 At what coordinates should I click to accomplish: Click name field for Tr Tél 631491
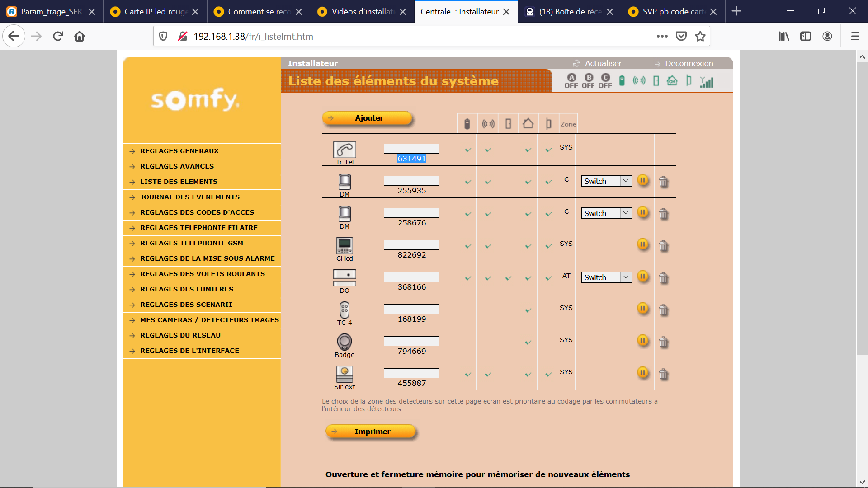411,149
